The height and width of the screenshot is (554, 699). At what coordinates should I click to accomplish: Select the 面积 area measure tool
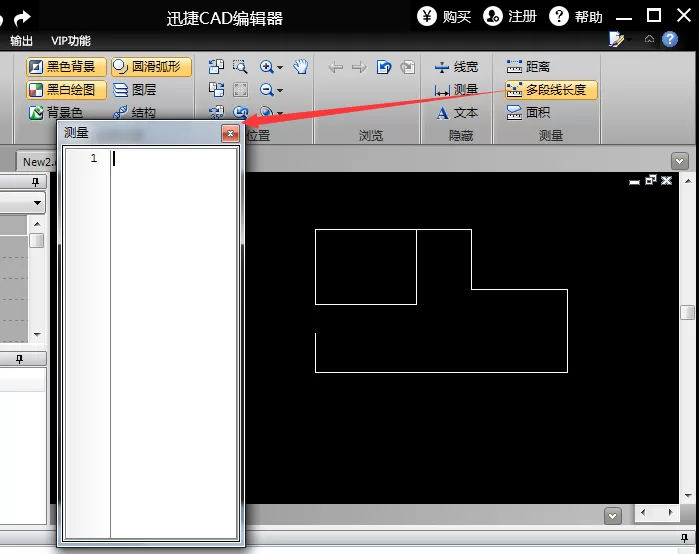[528, 112]
